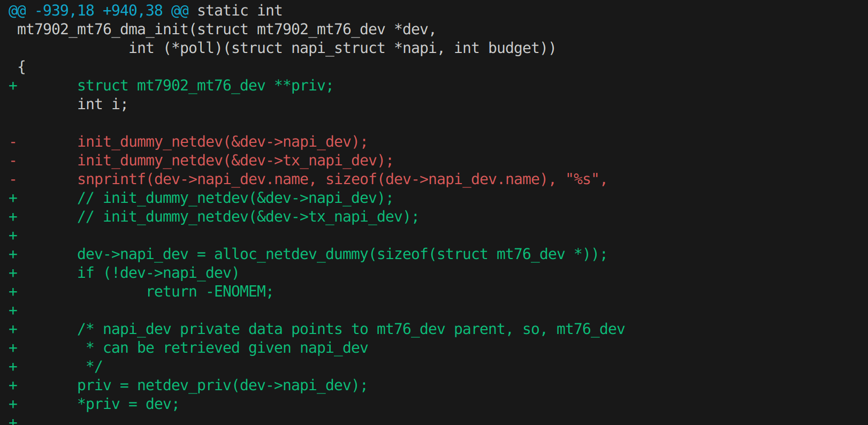Click comment text 'can be retrieved given napi_dev'

(x=235, y=348)
